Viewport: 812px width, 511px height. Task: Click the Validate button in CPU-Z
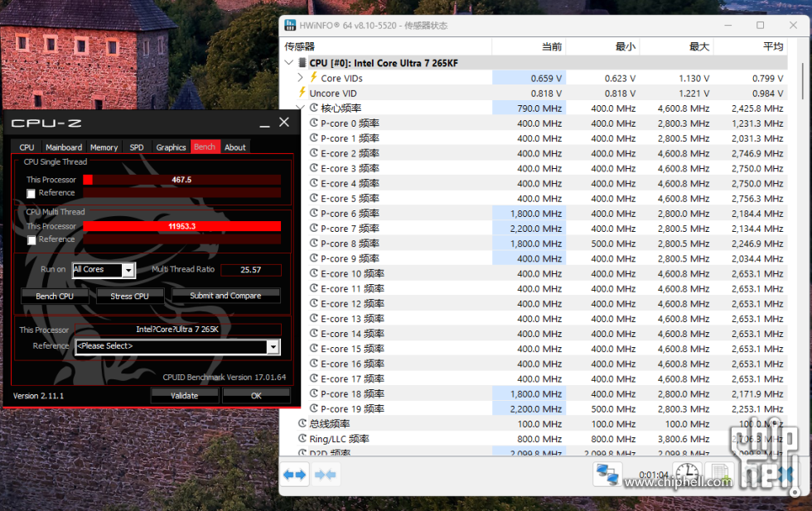[x=184, y=396]
